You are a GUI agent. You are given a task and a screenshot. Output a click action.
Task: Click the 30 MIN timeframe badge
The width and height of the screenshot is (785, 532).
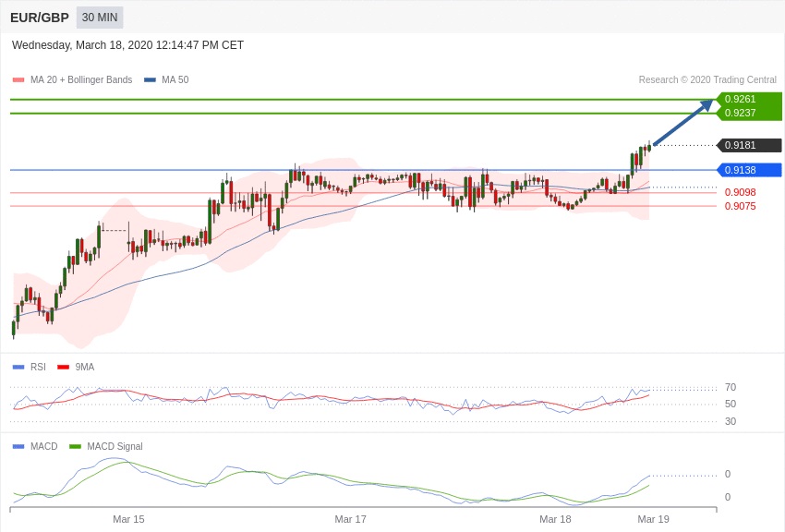[x=100, y=18]
